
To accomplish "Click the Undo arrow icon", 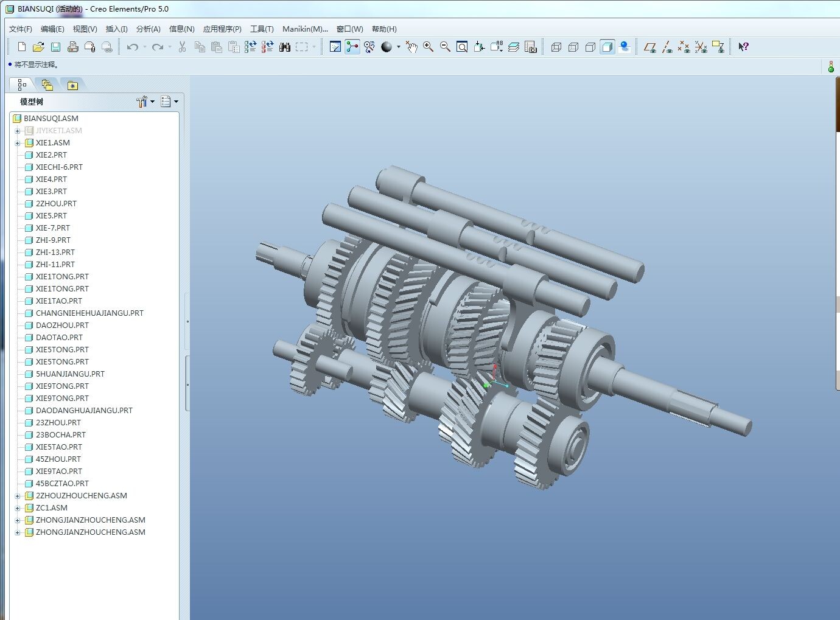I will coord(132,47).
